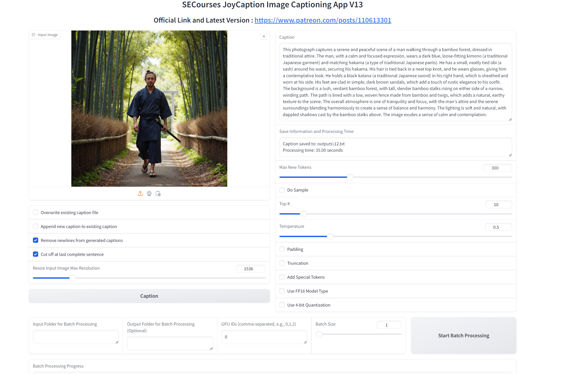
Task: Check Append new caption to existing caption
Action: click(36, 226)
